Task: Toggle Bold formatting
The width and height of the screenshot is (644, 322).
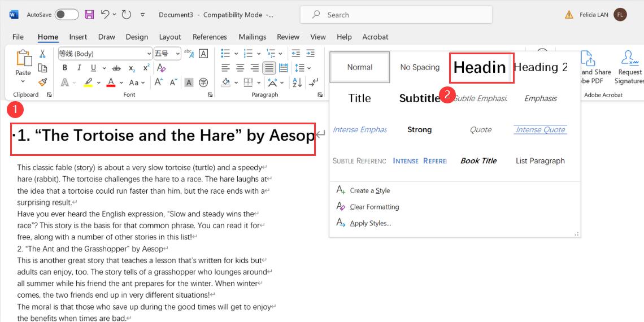Action: click(x=64, y=68)
